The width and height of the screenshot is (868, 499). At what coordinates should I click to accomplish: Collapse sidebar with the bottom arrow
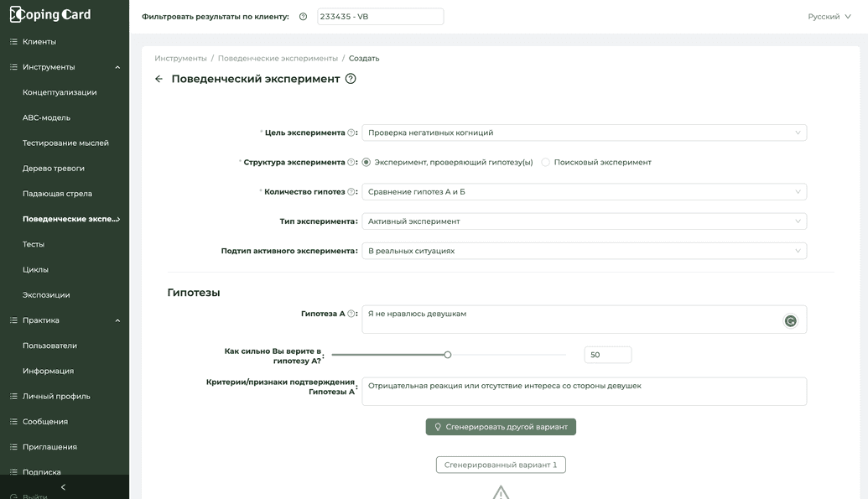pos(63,487)
